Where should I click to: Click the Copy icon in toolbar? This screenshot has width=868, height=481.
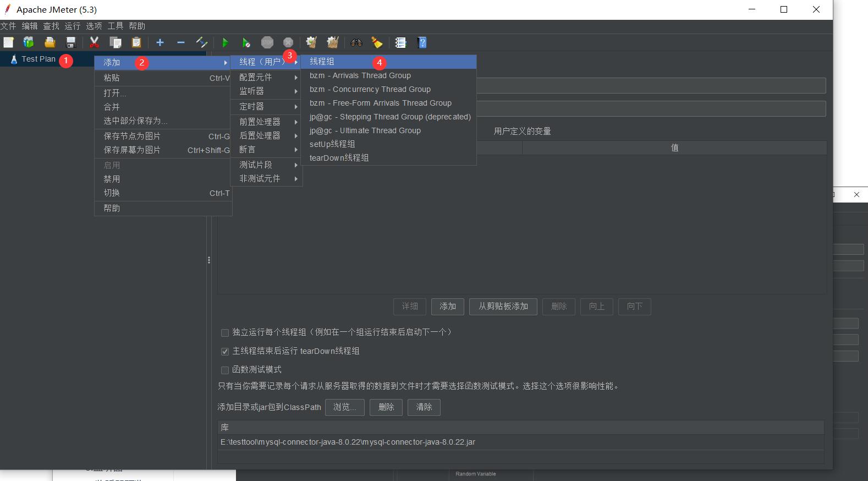point(116,42)
